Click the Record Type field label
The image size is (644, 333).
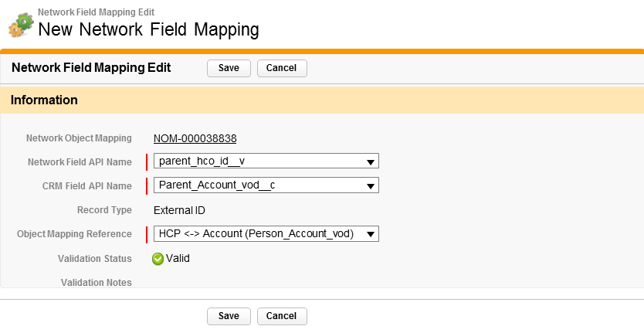coord(104,210)
